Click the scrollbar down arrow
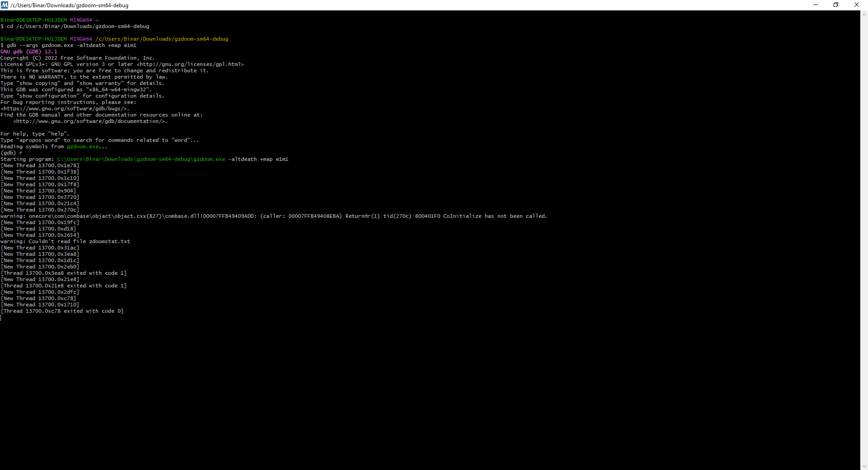Viewport: 868px width, 470px height. [x=864, y=466]
